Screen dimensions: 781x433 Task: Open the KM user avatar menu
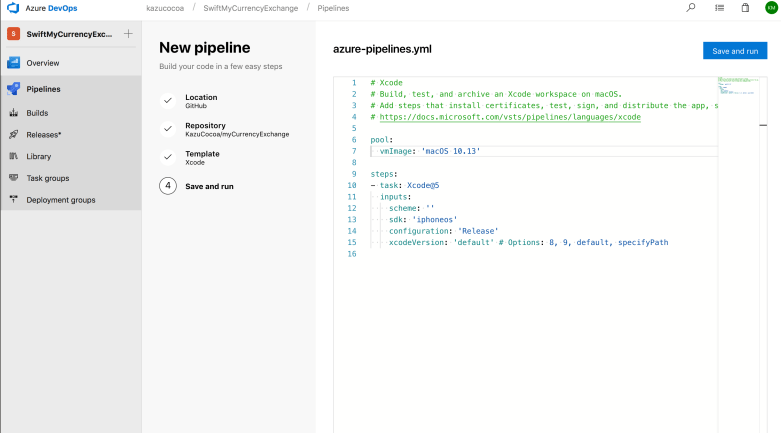click(x=772, y=7)
